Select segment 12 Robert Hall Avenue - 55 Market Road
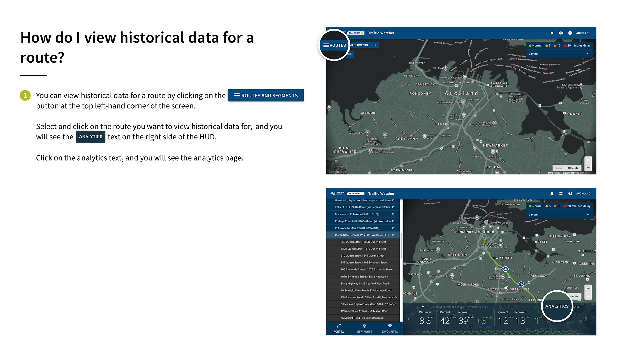 pos(363,311)
